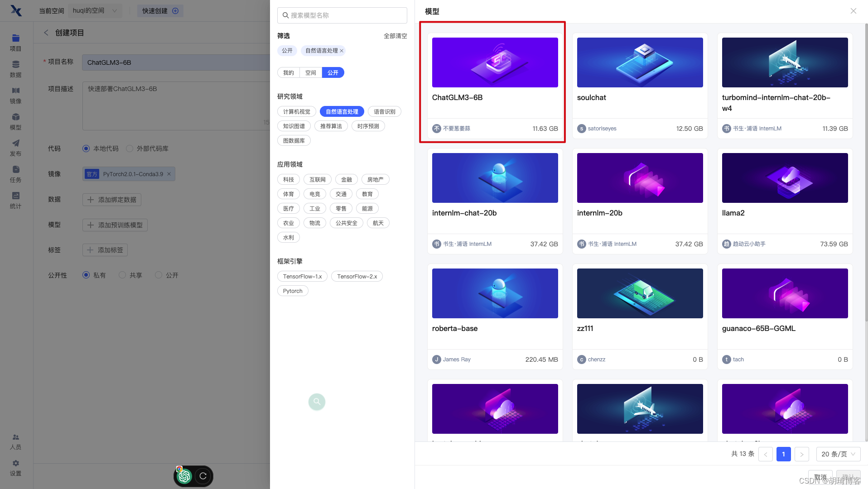Toggle the 互联网 application filter

tap(318, 180)
